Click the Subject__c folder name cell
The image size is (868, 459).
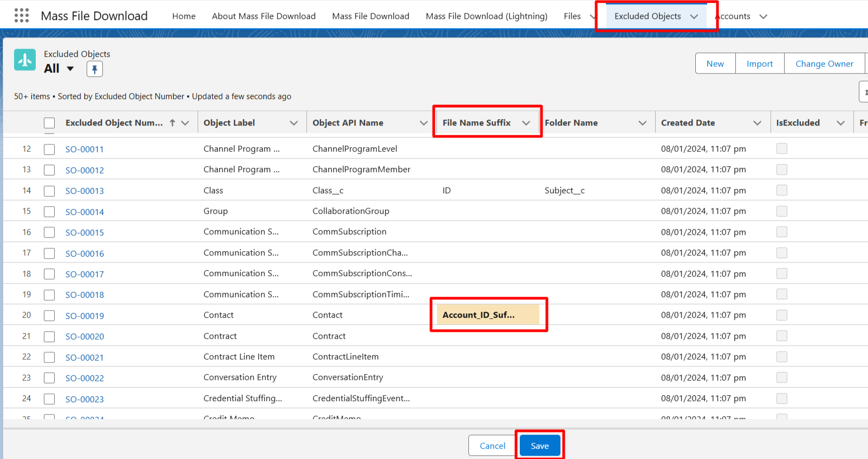(x=564, y=191)
